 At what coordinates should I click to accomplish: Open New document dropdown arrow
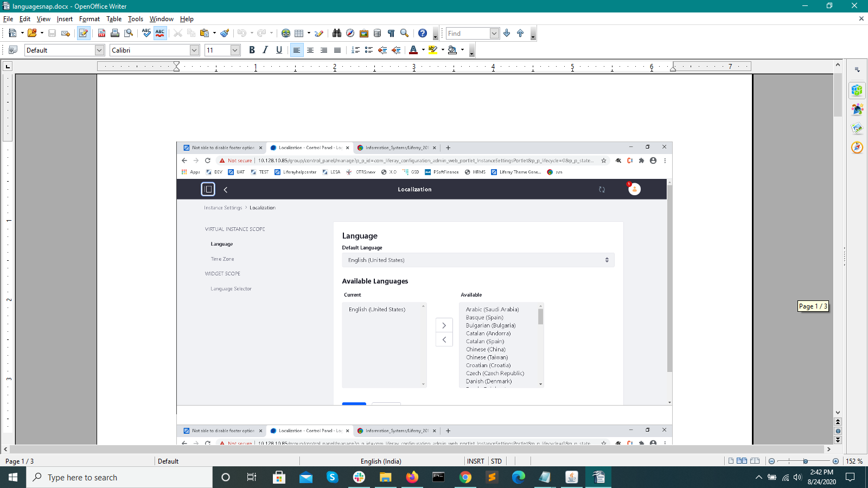[22, 33]
